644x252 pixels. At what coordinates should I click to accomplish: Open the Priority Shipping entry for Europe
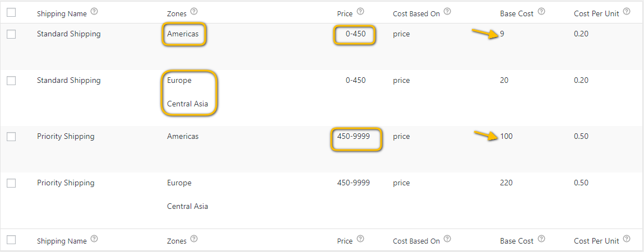click(x=66, y=183)
